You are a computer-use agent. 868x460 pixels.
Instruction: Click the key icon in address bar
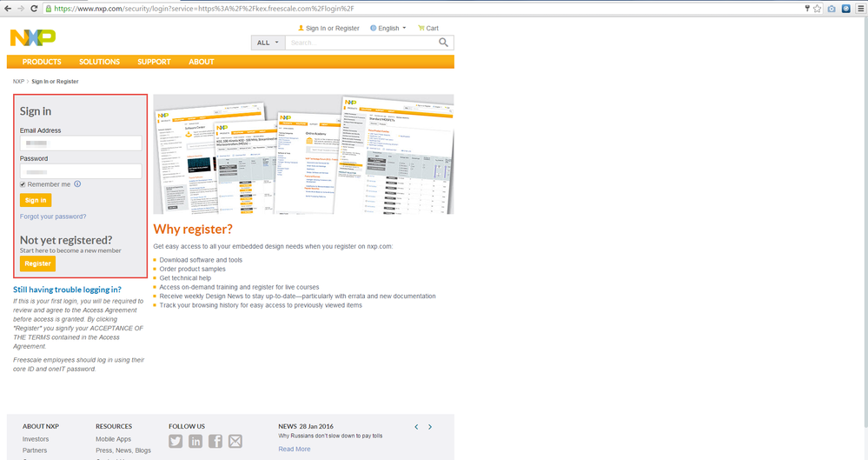807,9
